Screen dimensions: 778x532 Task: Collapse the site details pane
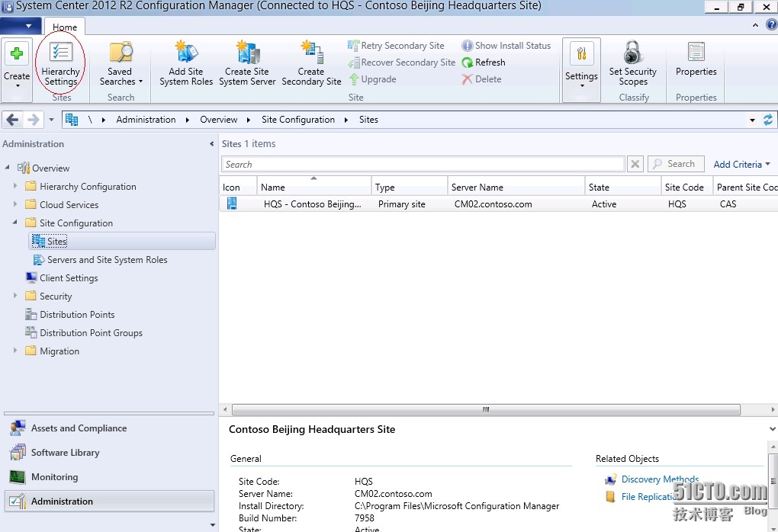tap(772, 429)
